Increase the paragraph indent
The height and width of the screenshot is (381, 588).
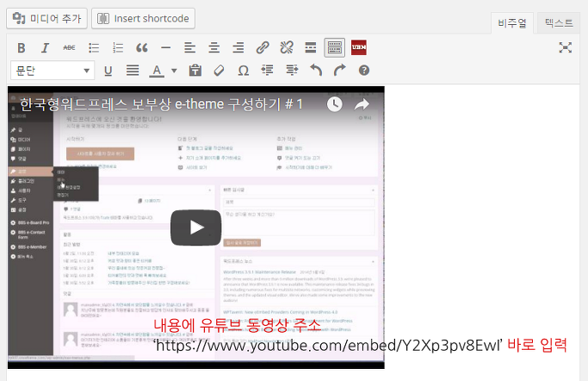tap(292, 71)
